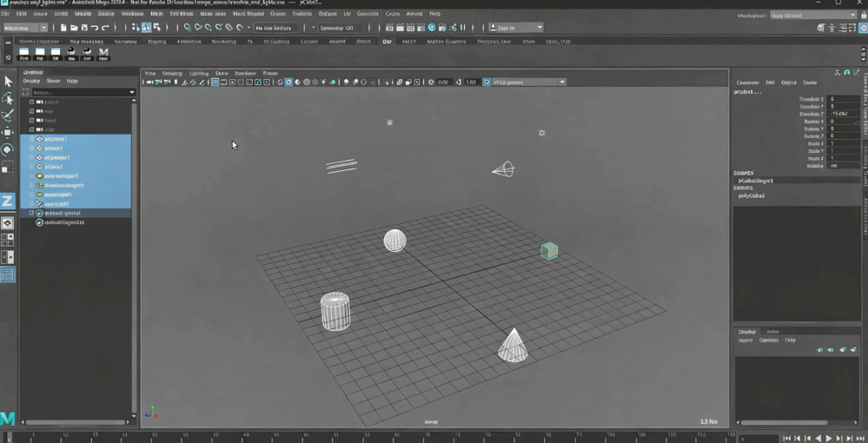Expand the first camera node in Outliner
The height and width of the screenshot is (443, 868).
pyautogui.click(x=32, y=102)
